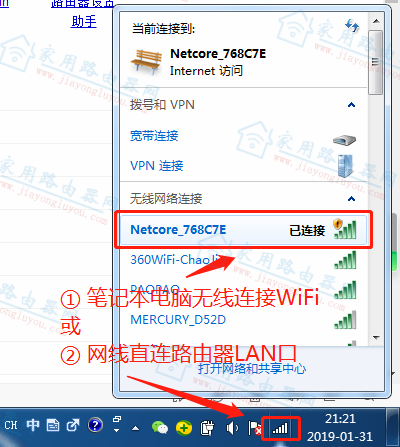Click the volume speaker tray icon
This screenshot has width=400, height=447.
232,428
